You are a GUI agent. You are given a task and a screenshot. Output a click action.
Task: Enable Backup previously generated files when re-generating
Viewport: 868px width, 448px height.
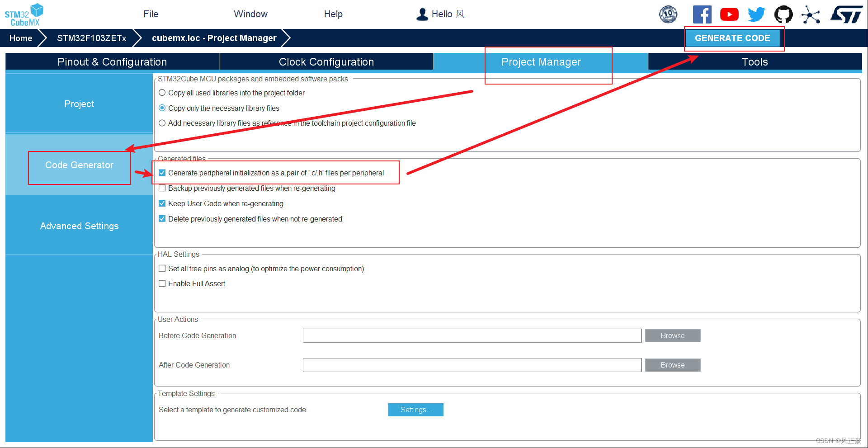tap(162, 188)
